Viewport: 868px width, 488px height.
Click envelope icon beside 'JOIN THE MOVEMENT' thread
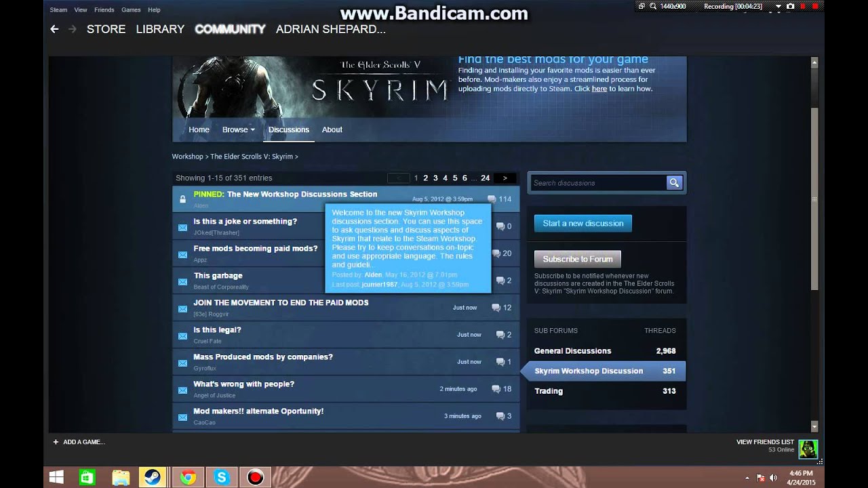(182, 309)
